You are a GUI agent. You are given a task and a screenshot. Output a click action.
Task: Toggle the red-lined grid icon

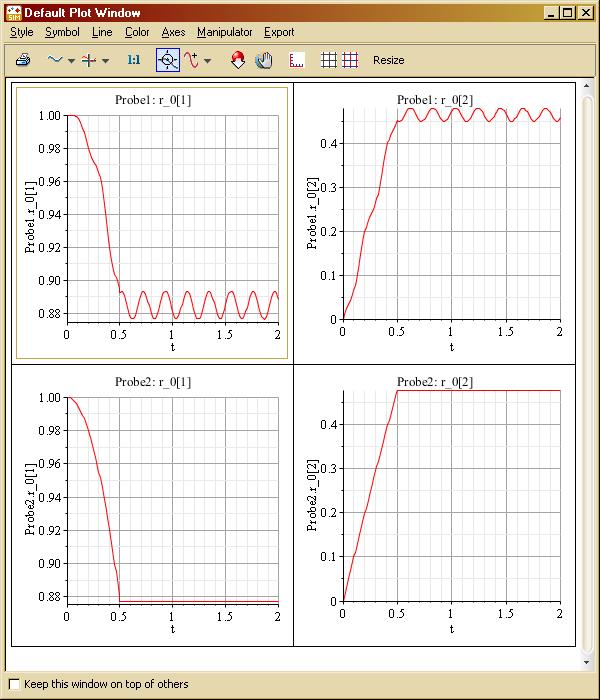point(350,60)
